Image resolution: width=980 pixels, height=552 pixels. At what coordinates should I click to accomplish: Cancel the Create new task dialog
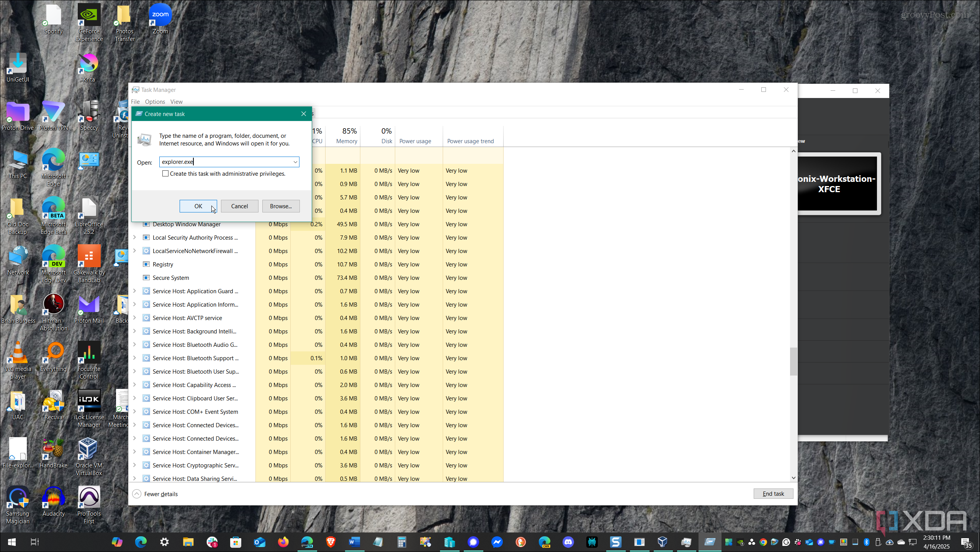(x=239, y=206)
